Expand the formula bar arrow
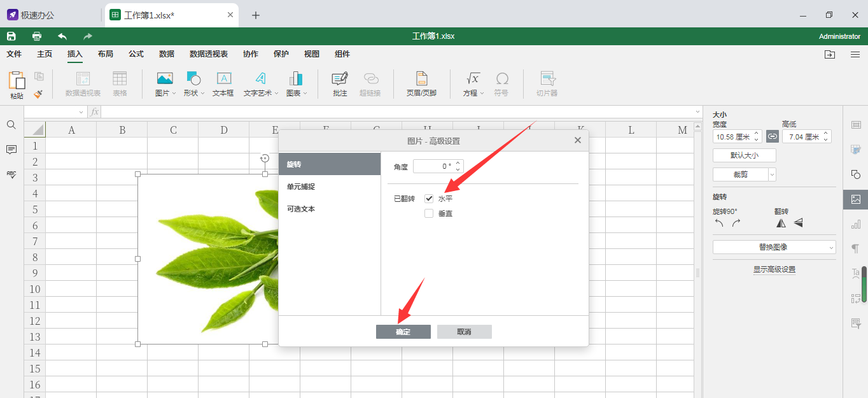The height and width of the screenshot is (398, 868). tap(698, 112)
